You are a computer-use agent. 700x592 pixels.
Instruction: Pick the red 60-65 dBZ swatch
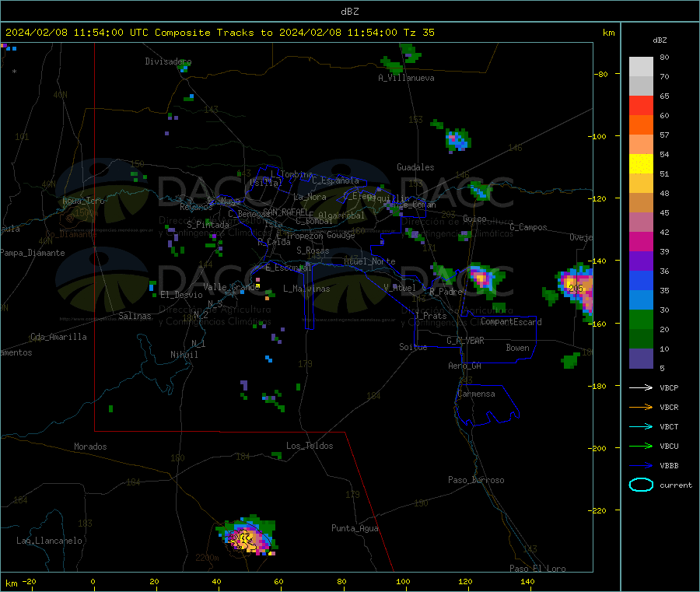point(641,105)
